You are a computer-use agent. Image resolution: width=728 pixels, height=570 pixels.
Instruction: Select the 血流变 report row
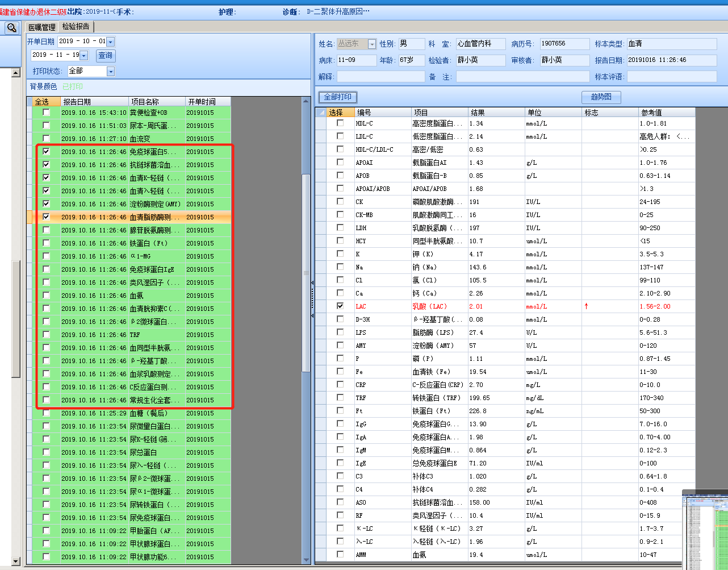pyautogui.click(x=129, y=139)
